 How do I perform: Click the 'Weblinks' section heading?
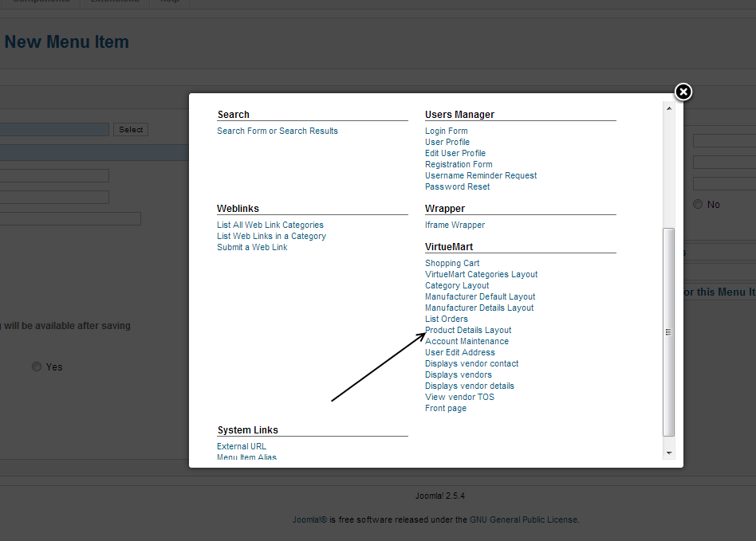point(238,209)
